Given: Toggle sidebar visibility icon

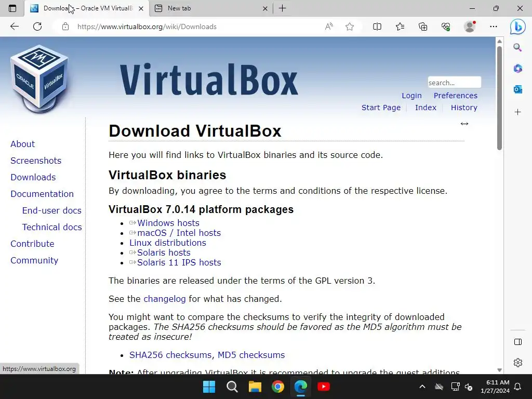Looking at the screenshot, I should coord(518,342).
